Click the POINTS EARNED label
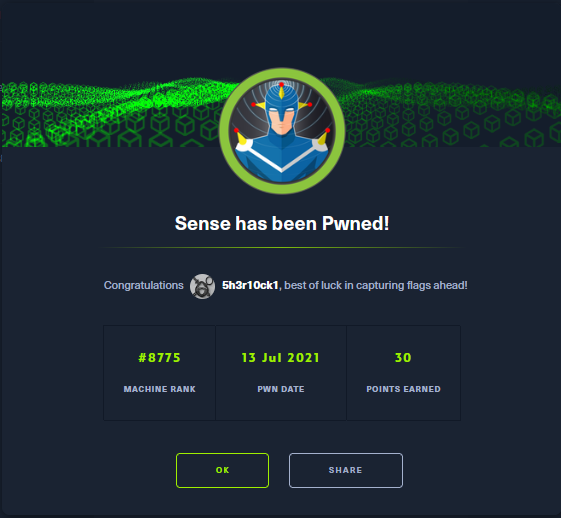Screen dimensions: 561x518 (x=403, y=389)
